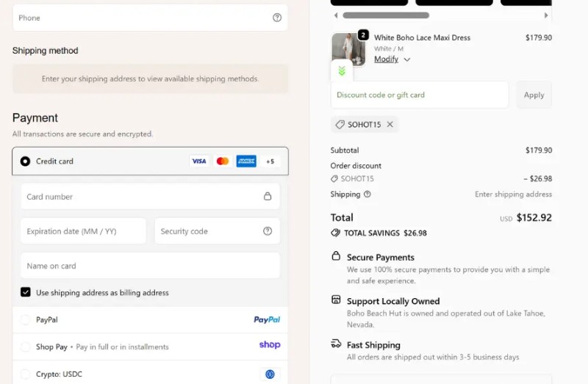Click the PayPal logo

267,319
